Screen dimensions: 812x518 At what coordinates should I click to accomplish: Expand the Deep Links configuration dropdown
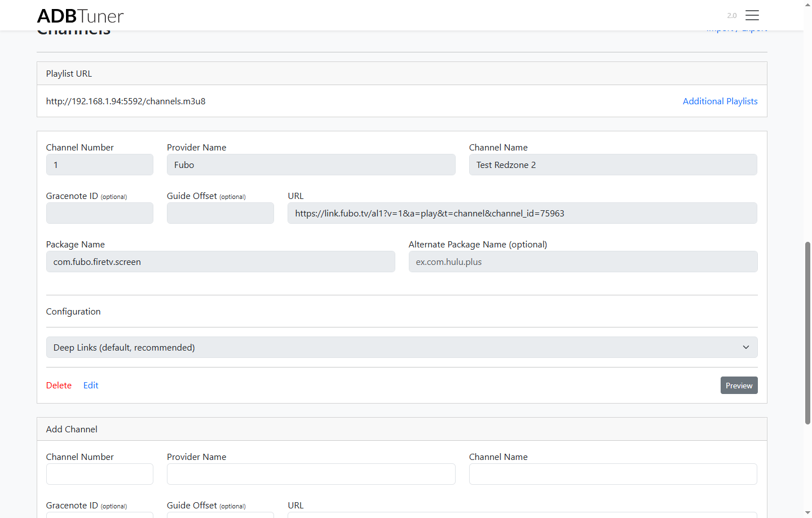click(401, 347)
